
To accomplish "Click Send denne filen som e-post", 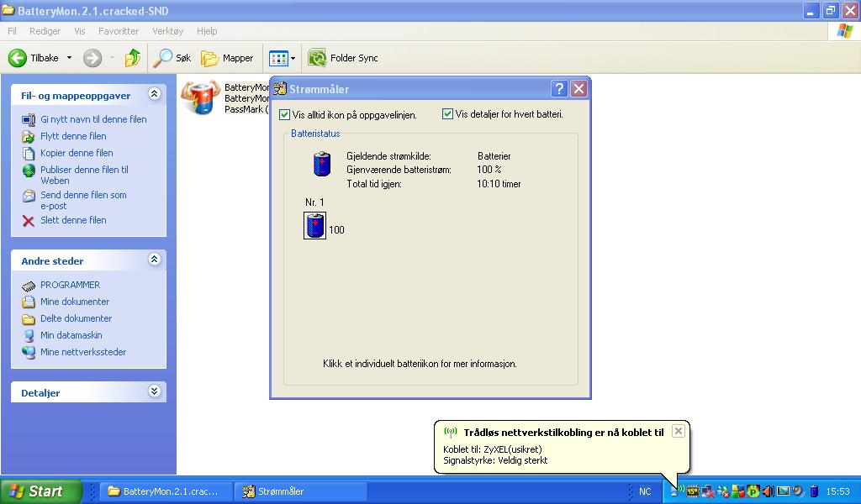I will (x=83, y=200).
